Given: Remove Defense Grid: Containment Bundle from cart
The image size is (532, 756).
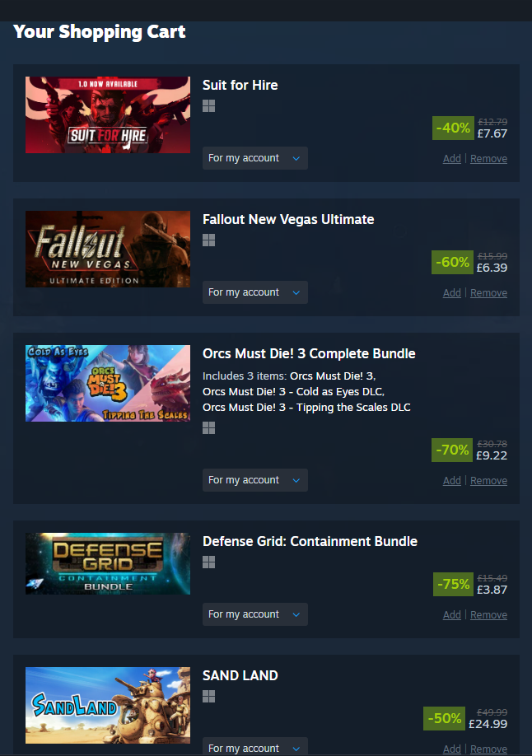Looking at the screenshot, I should click(x=488, y=614).
